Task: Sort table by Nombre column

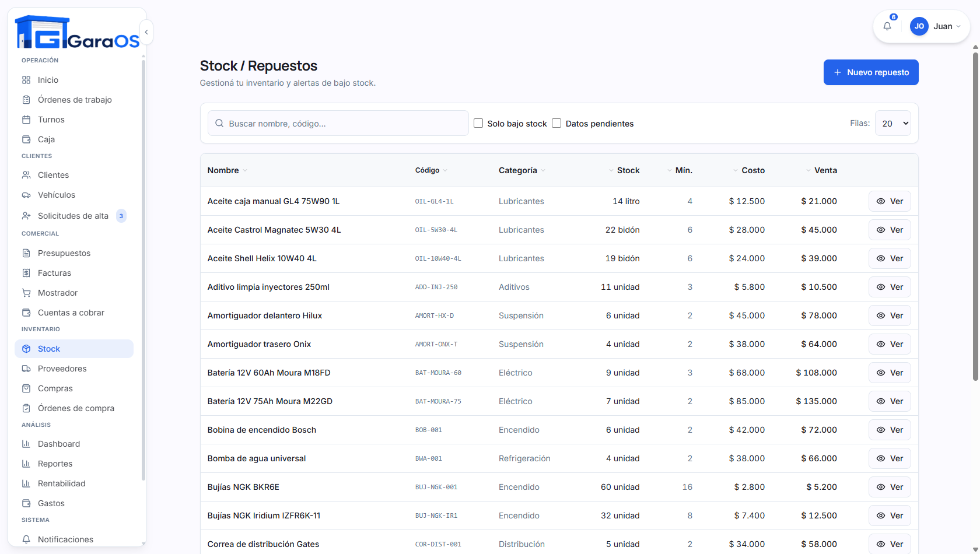Action: 228,170
